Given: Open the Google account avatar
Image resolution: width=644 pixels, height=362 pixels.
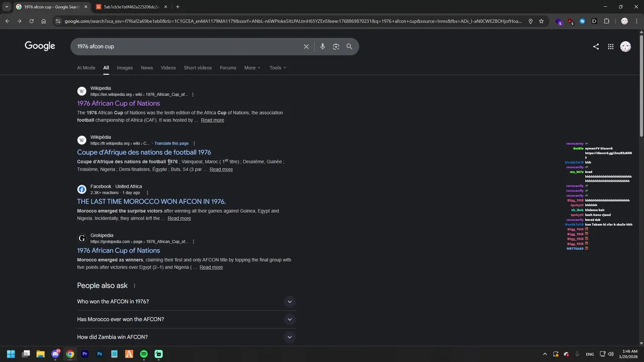Looking at the screenshot, I should pos(625,46).
